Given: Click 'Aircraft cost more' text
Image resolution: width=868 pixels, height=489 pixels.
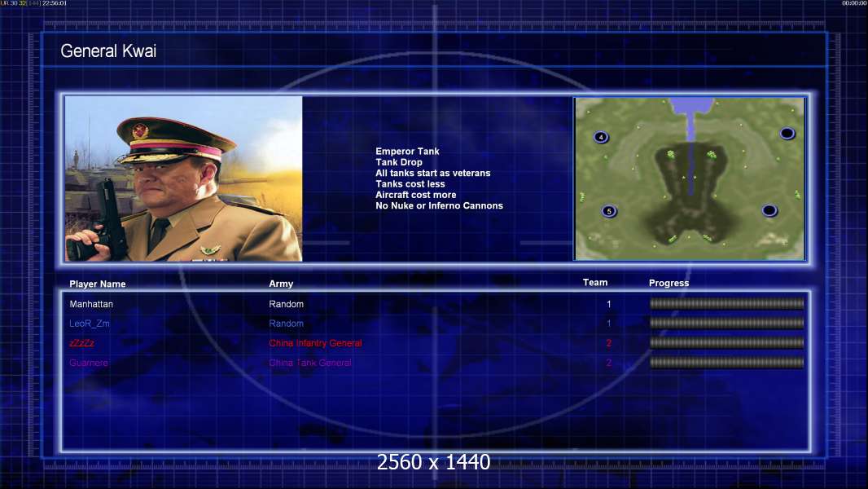Looking at the screenshot, I should (x=416, y=195).
